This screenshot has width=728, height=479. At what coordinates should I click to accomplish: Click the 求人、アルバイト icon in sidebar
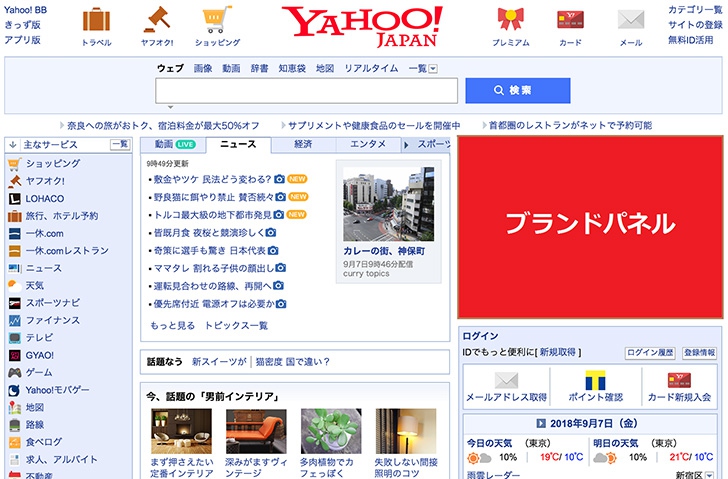point(14,460)
